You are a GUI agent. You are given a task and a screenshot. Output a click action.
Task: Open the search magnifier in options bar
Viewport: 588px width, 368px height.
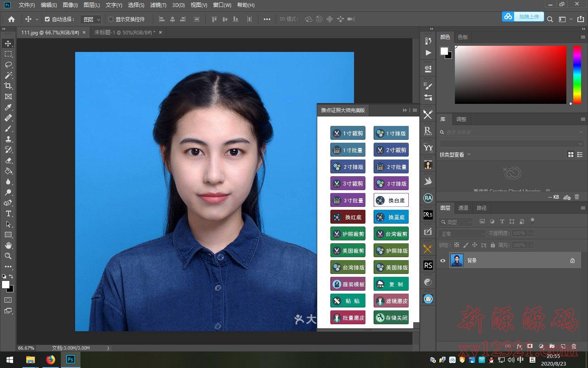click(550, 19)
